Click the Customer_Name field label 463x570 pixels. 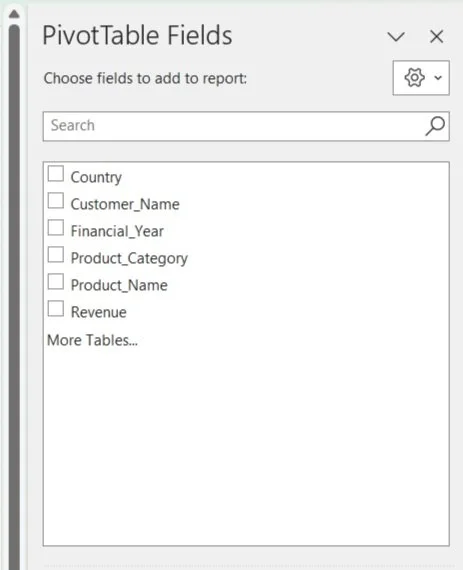tap(125, 204)
